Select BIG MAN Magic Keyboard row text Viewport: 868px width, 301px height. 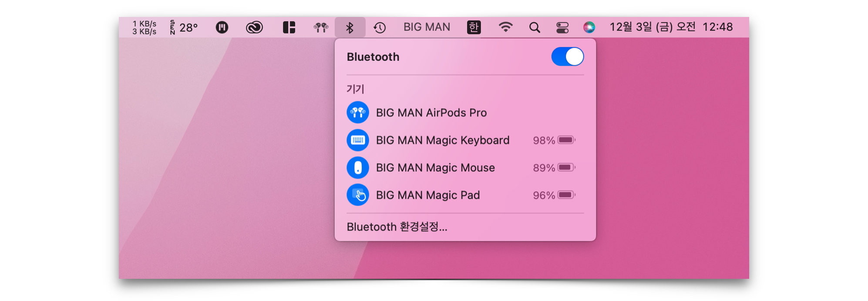click(x=443, y=140)
